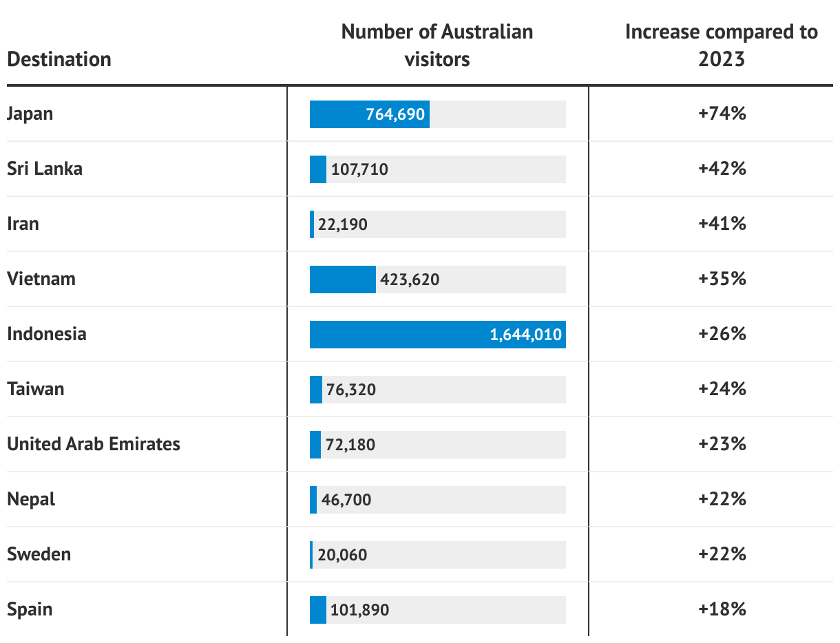The image size is (840, 643).
Task: Click the Vietnam 423,620 bar
Action: click(x=343, y=280)
